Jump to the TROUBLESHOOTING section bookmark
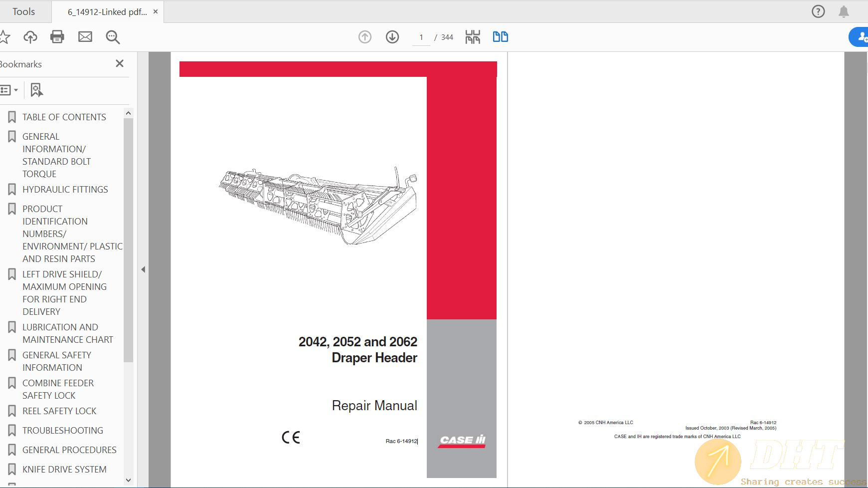 click(x=62, y=430)
